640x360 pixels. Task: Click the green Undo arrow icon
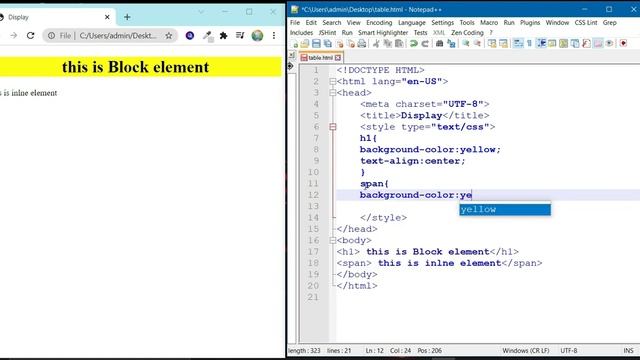pos(413,44)
